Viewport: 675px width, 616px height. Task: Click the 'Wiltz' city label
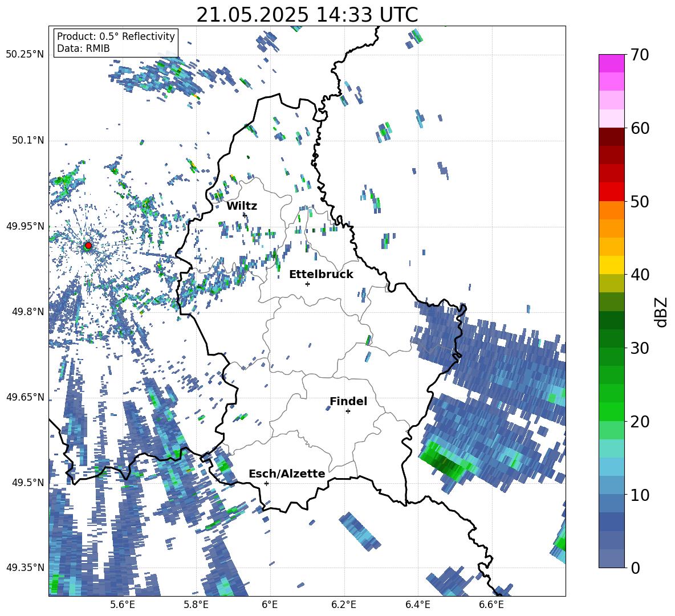coord(242,206)
